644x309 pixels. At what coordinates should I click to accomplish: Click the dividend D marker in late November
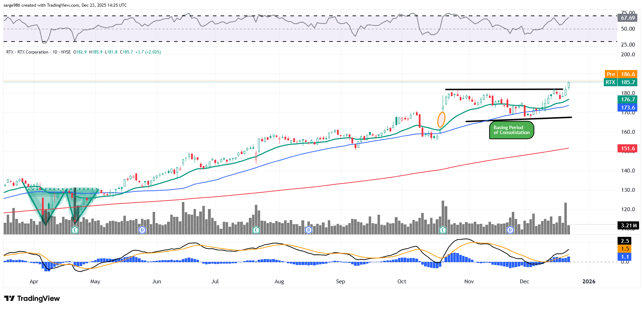coord(510,230)
